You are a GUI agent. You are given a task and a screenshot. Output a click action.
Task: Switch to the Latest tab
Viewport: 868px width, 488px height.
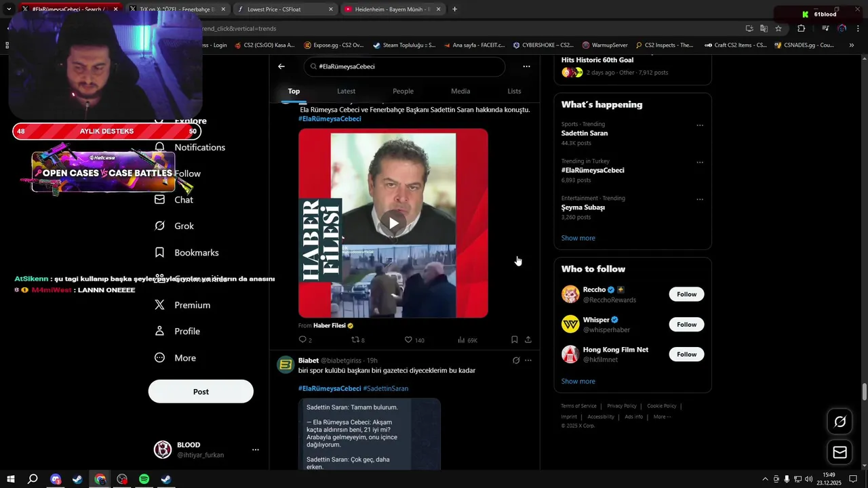pyautogui.click(x=346, y=91)
